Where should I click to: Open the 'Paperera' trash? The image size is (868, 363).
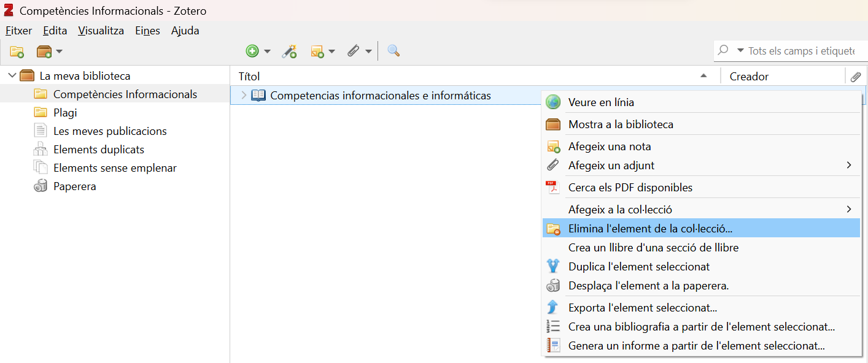[74, 186]
